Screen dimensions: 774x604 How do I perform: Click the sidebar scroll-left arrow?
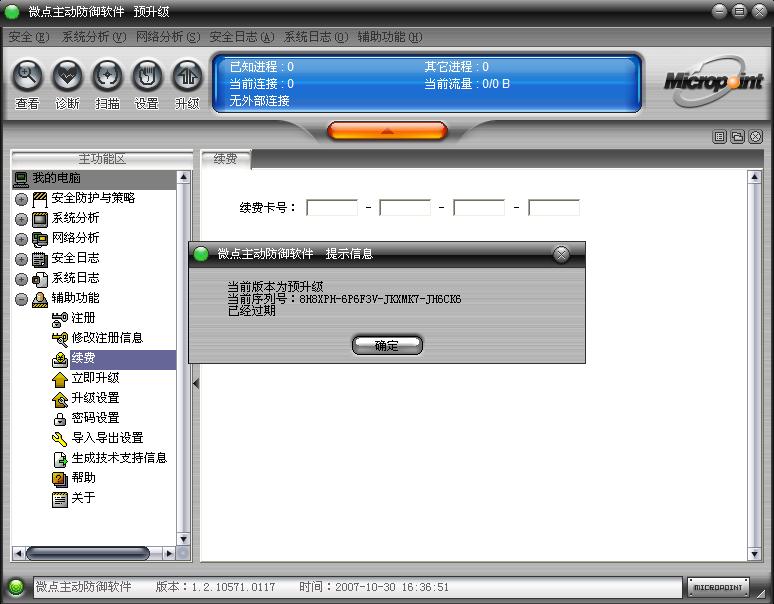point(18,554)
